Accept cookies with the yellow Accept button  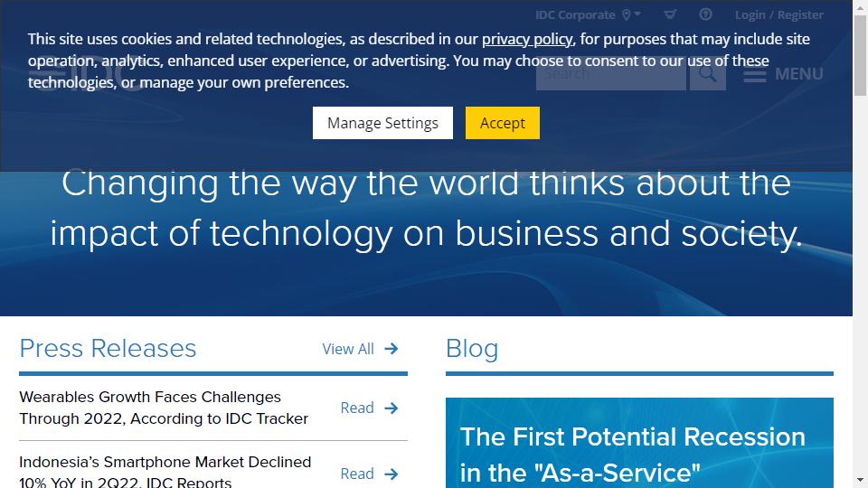502,123
